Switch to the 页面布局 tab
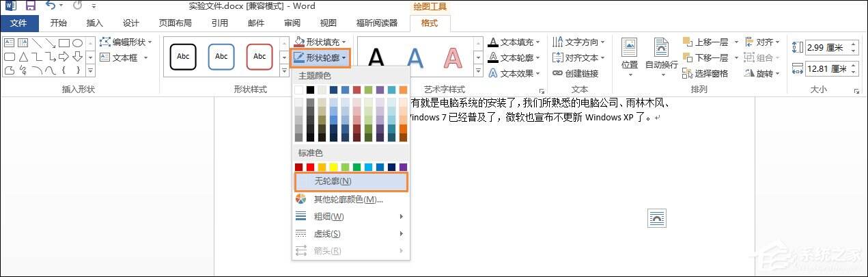This screenshot has width=868, height=277. pyautogui.click(x=176, y=23)
